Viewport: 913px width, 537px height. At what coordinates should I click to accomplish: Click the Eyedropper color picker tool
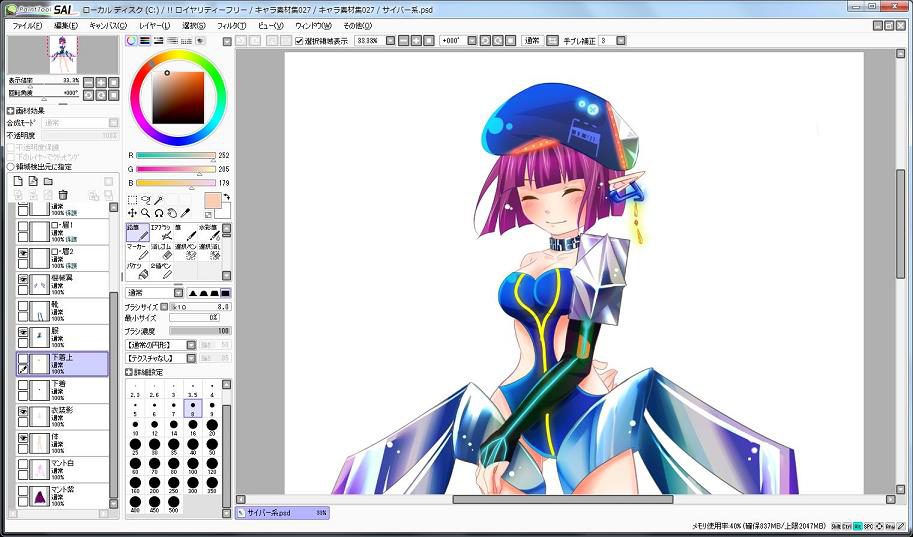point(186,213)
